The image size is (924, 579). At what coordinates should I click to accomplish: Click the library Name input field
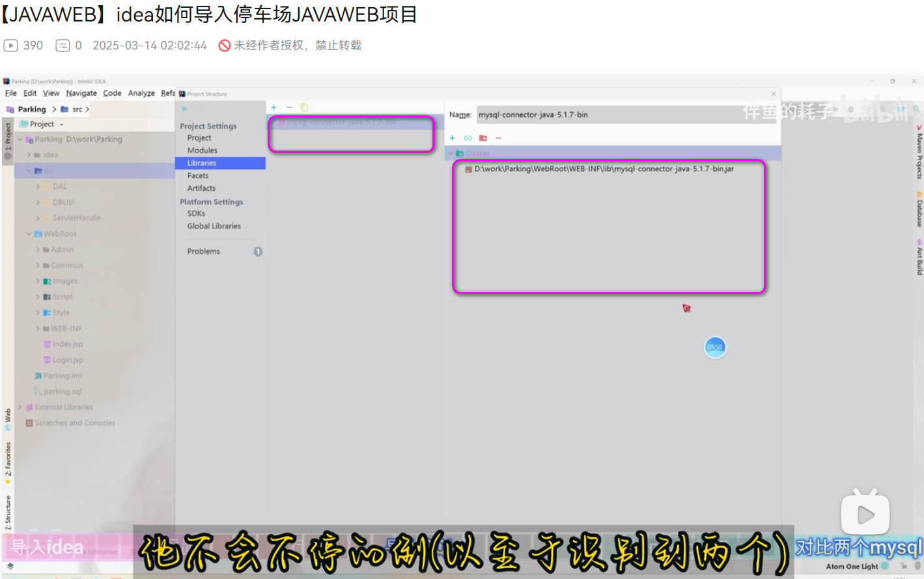tap(628, 115)
